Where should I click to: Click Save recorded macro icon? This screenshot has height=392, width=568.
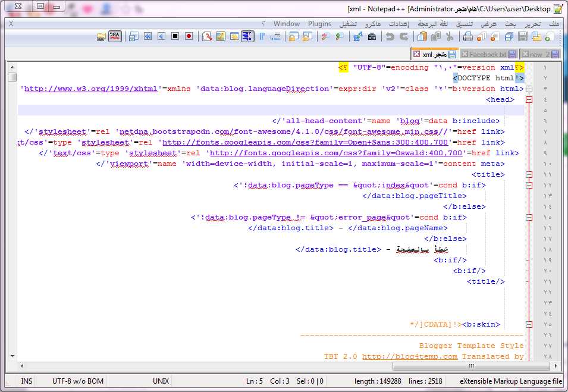click(134, 36)
